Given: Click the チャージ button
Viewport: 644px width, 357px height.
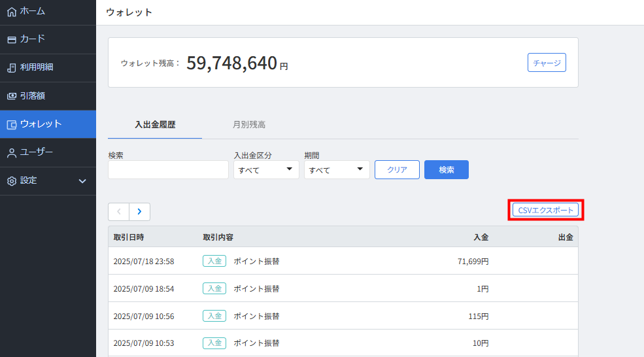Looking at the screenshot, I should (547, 63).
